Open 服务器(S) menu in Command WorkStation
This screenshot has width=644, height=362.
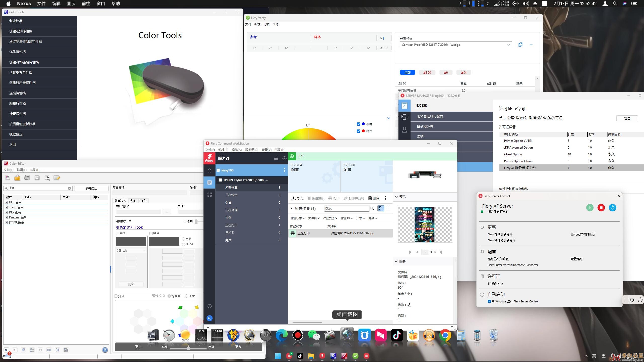tap(251, 150)
